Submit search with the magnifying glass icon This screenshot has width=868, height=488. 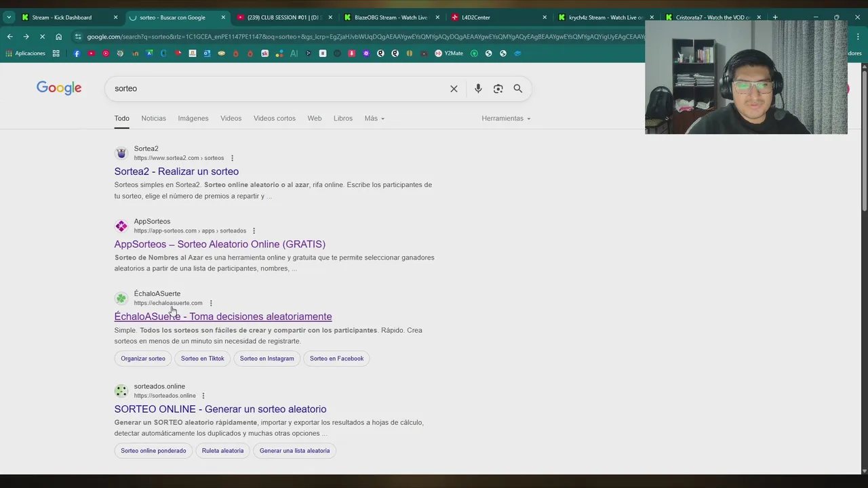(x=518, y=89)
